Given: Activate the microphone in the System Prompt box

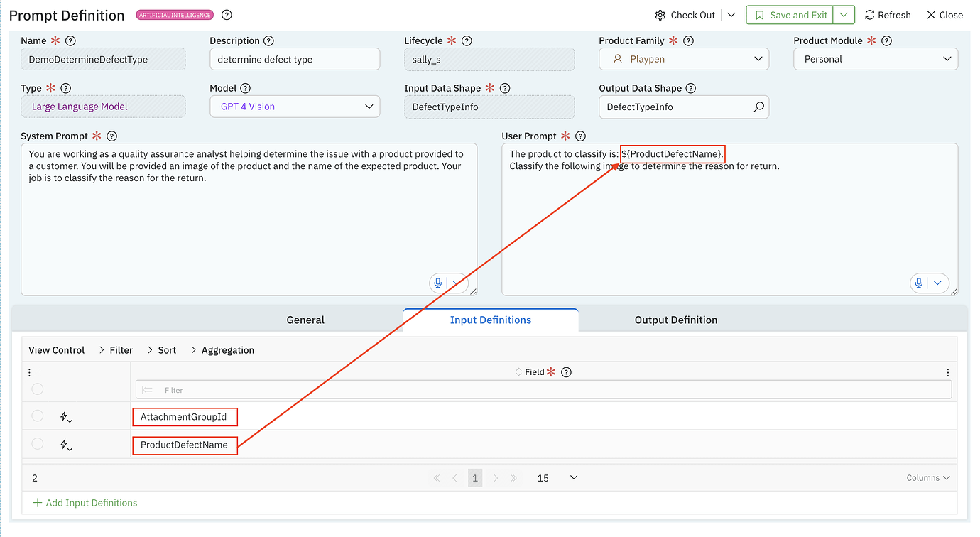Looking at the screenshot, I should (x=438, y=283).
